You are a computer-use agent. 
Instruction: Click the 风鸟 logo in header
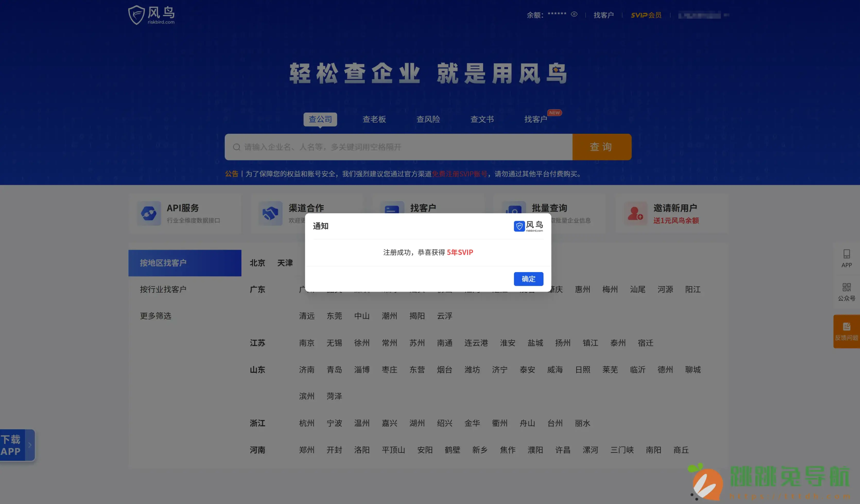[151, 15]
